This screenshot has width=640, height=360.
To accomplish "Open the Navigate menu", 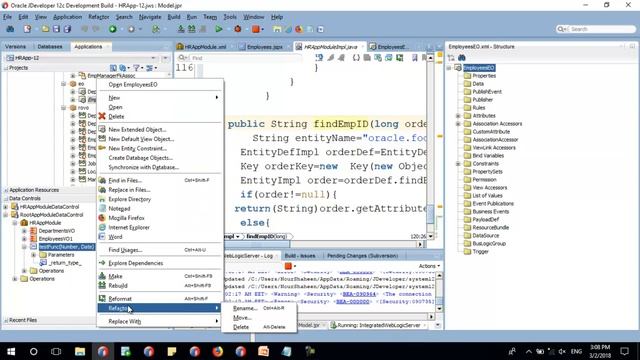I will 150,17.
